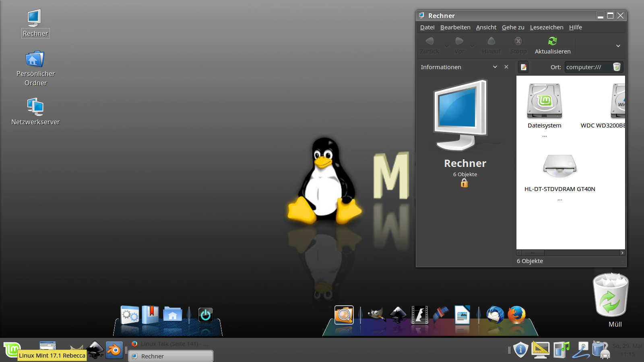Image resolution: width=644 pixels, height=362 pixels.
Task: Click the Zurück back toolbar button
Action: tap(429, 45)
